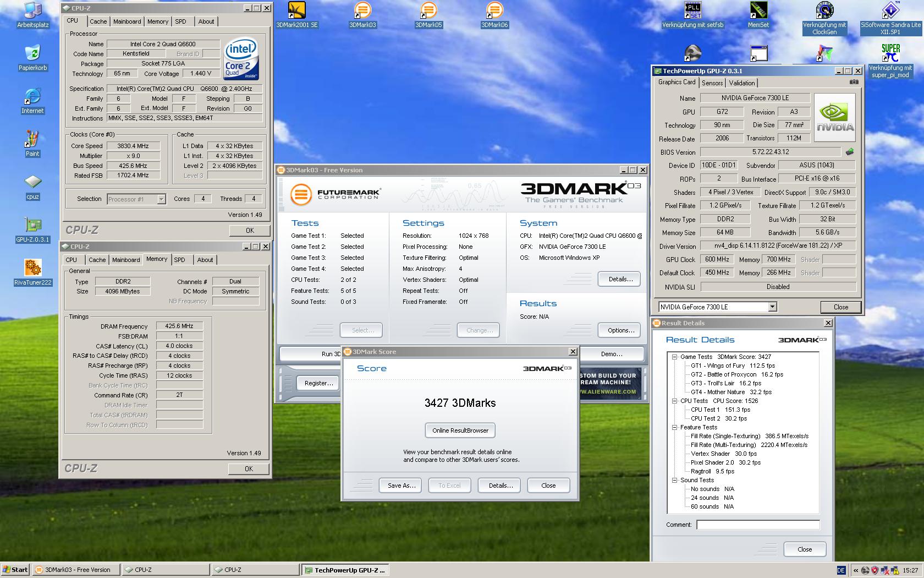This screenshot has width=924, height=578.
Task: Click the Windows Start button
Action: pos(15,570)
